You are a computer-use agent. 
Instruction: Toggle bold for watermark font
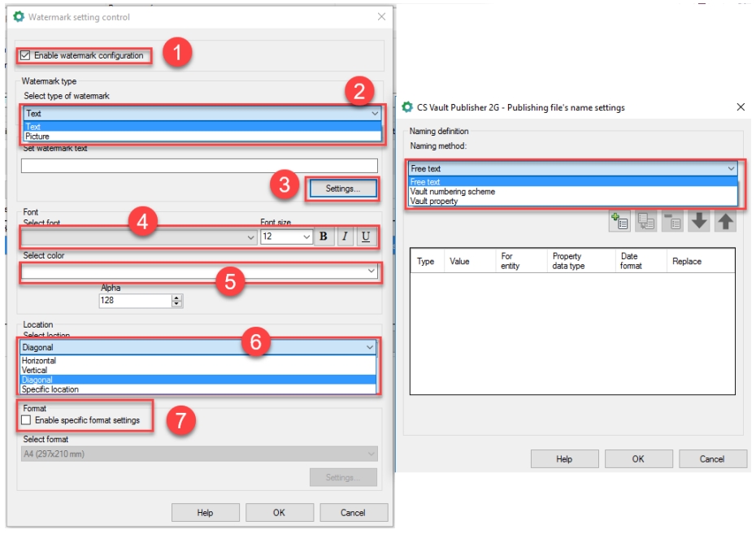[x=324, y=237]
